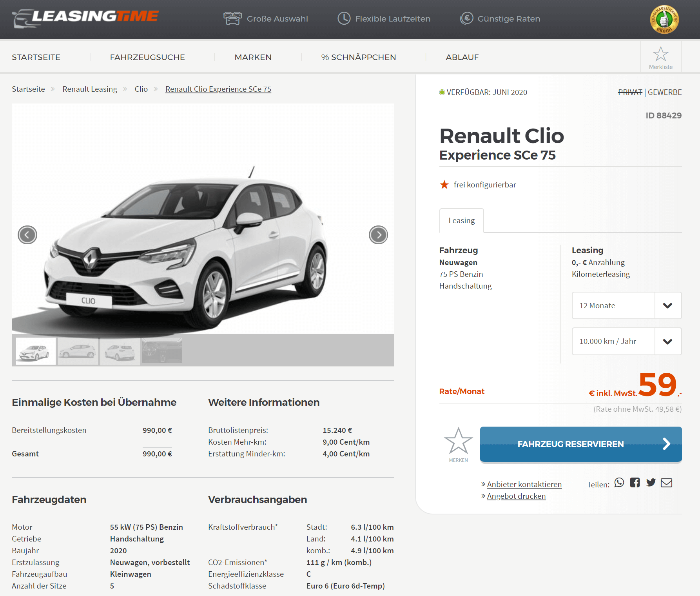
Task: Open the 12 Monate duration dropdown
Action: tap(627, 305)
